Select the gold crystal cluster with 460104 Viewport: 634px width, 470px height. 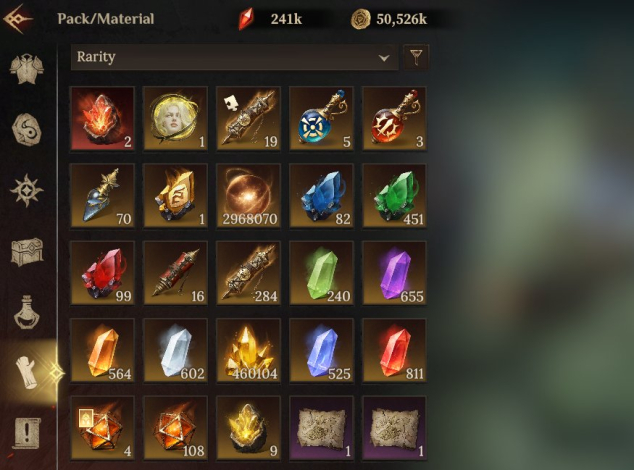click(x=248, y=350)
